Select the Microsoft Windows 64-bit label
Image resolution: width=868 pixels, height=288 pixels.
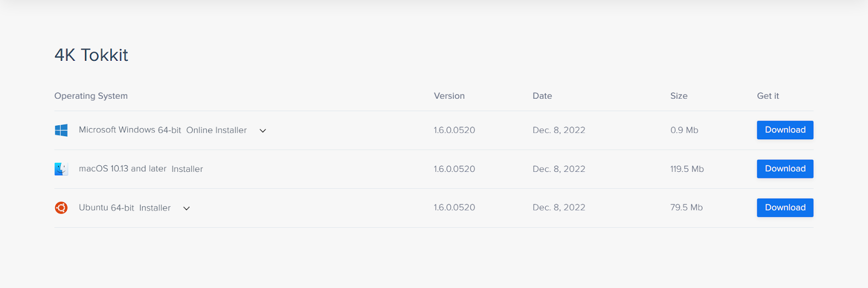click(x=130, y=130)
